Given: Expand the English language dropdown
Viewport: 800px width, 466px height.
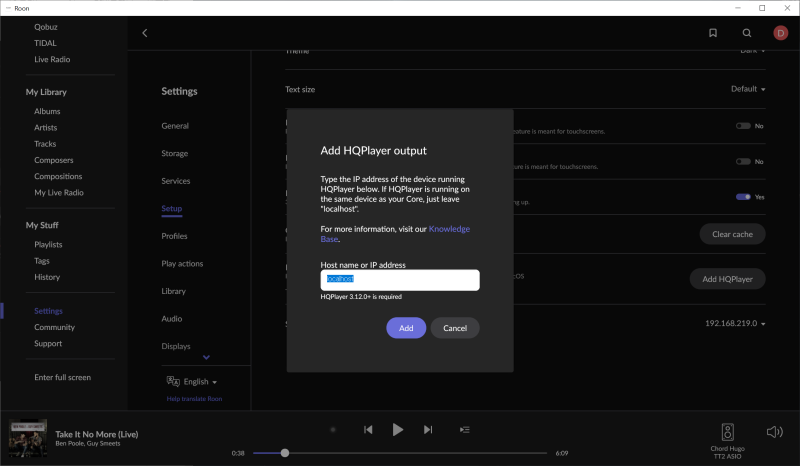Looking at the screenshot, I should coord(192,381).
